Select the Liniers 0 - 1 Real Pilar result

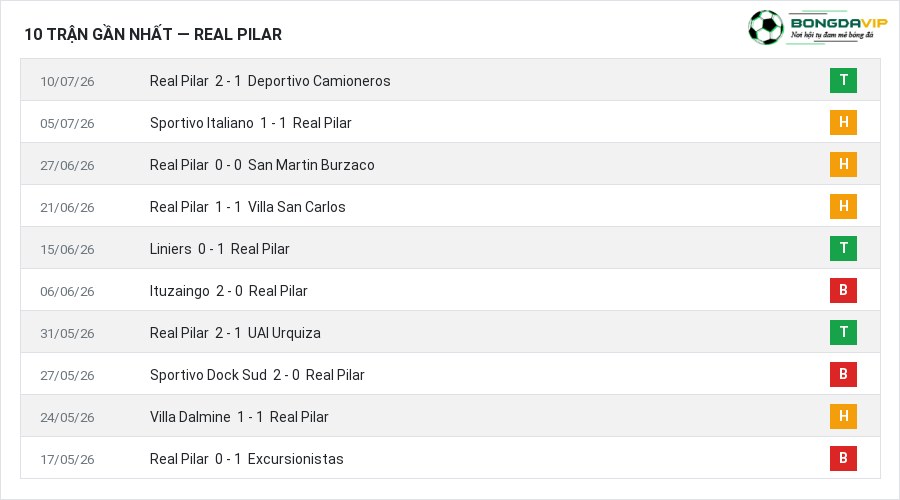(x=219, y=249)
